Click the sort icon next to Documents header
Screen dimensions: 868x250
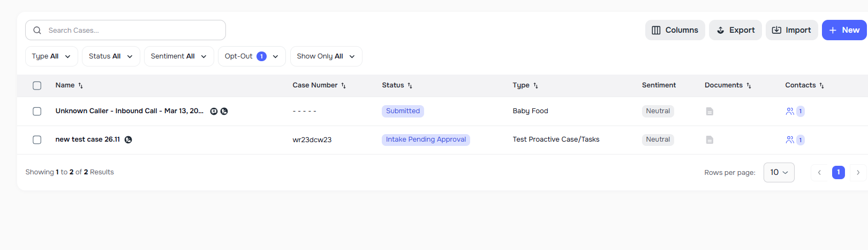pyautogui.click(x=749, y=86)
